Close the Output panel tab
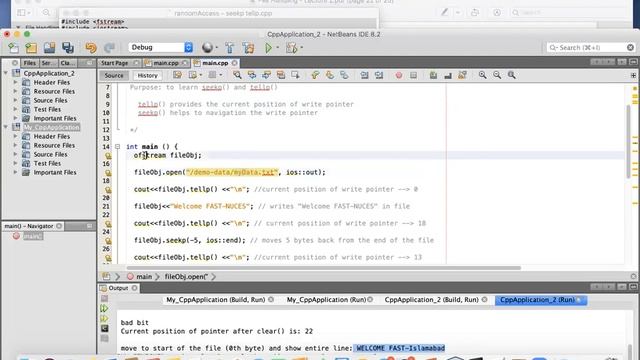This screenshot has height=360, width=640. click(134, 288)
